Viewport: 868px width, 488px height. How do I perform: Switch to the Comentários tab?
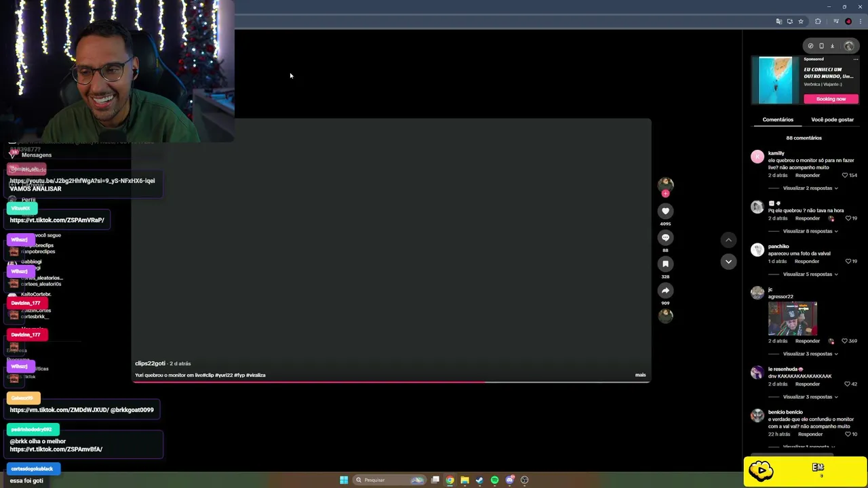coord(778,120)
